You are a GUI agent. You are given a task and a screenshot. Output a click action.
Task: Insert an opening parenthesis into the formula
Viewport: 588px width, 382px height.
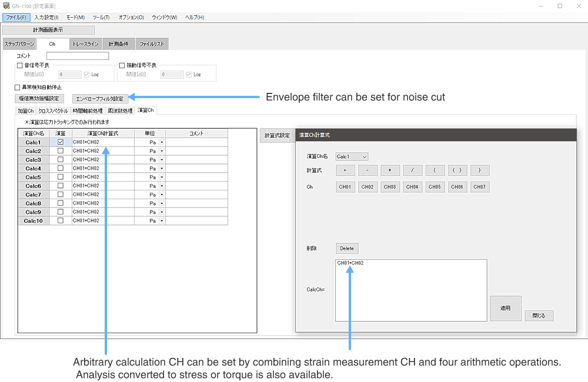[x=435, y=170]
